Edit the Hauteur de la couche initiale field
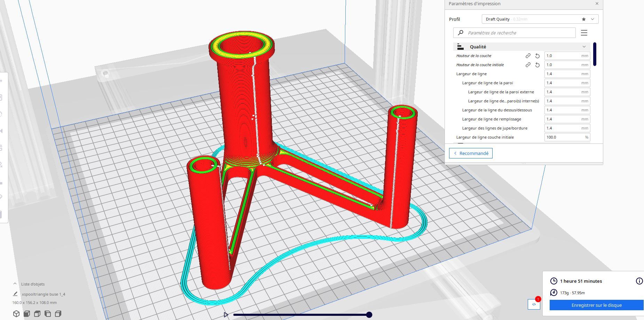 567,65
